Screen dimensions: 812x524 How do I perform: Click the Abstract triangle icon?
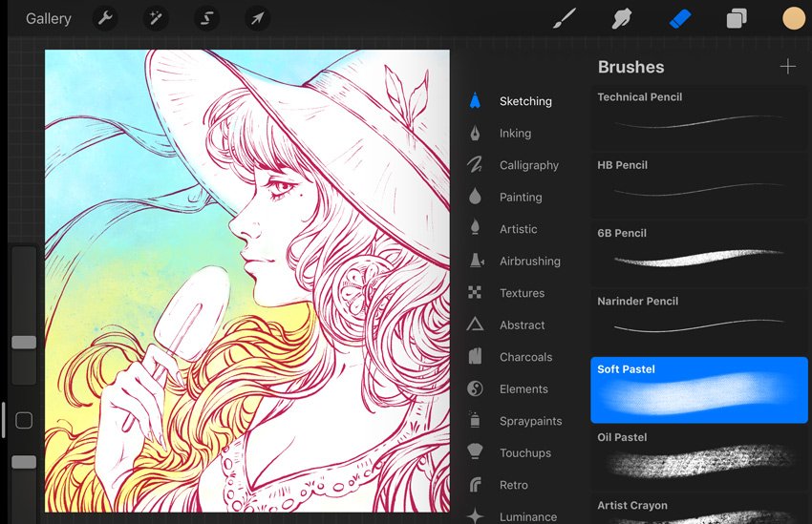point(475,325)
